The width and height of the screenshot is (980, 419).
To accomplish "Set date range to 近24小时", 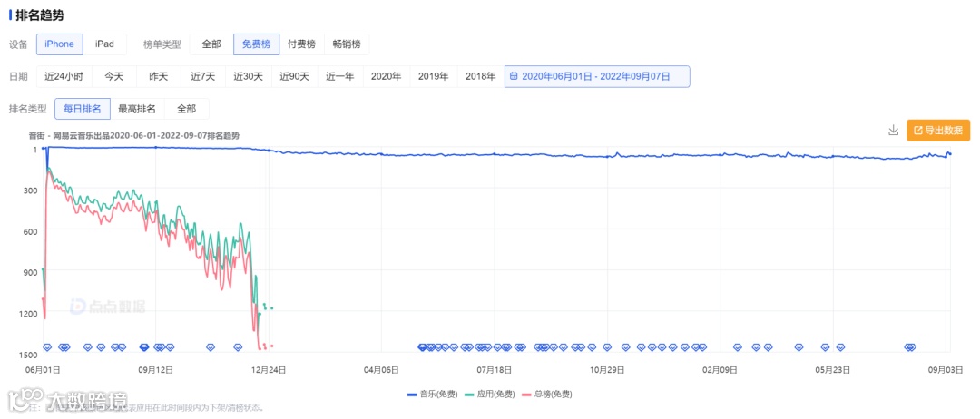I will point(64,77).
